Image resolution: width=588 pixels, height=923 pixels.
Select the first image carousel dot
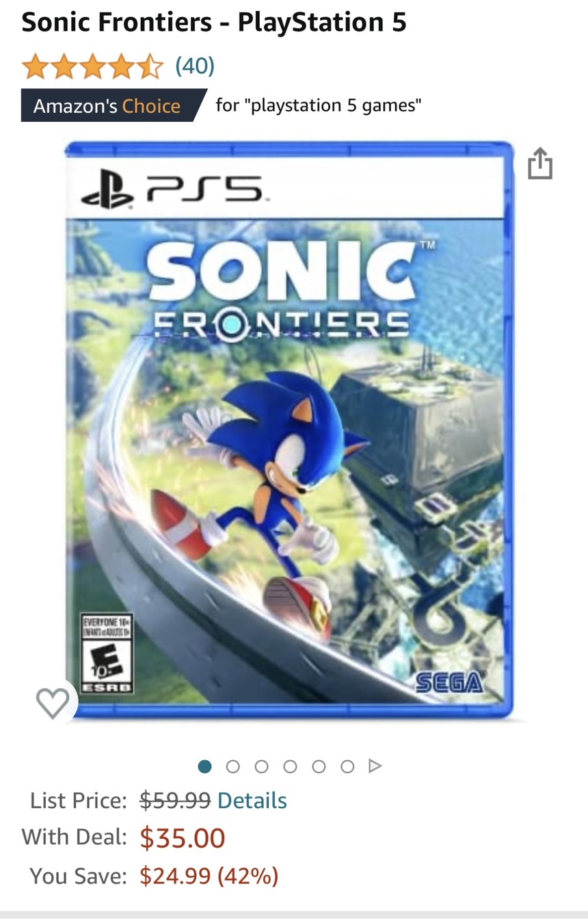point(204,766)
